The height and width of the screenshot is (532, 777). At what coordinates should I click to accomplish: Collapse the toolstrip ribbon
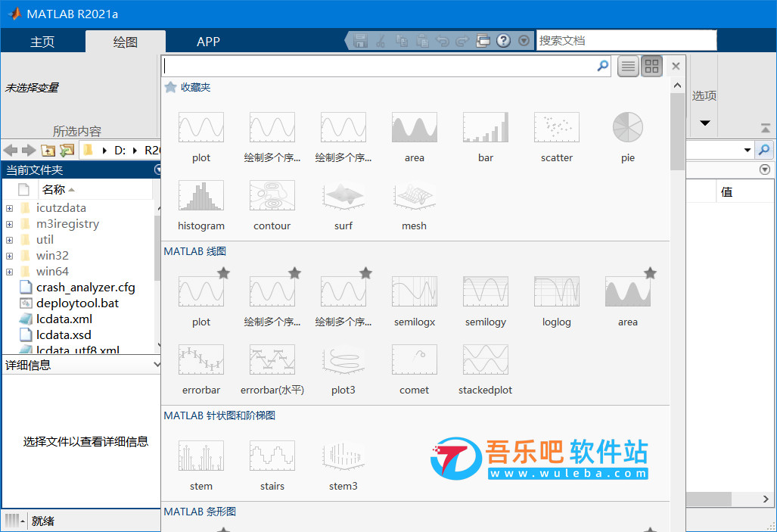tap(766, 129)
